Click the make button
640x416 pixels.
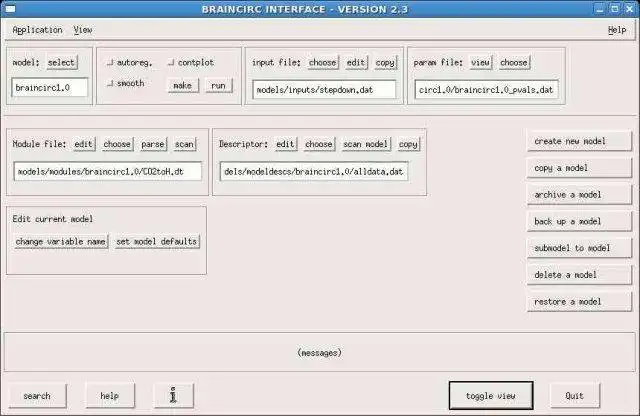point(182,85)
